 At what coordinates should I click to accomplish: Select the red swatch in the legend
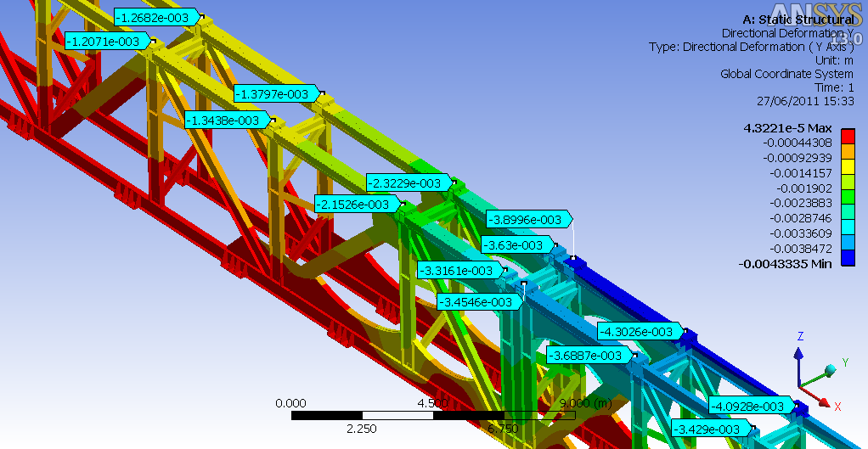click(847, 136)
